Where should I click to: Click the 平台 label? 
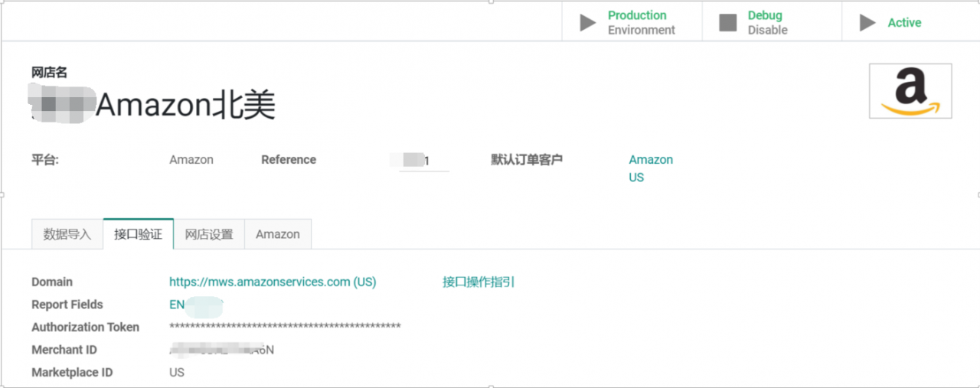45,160
